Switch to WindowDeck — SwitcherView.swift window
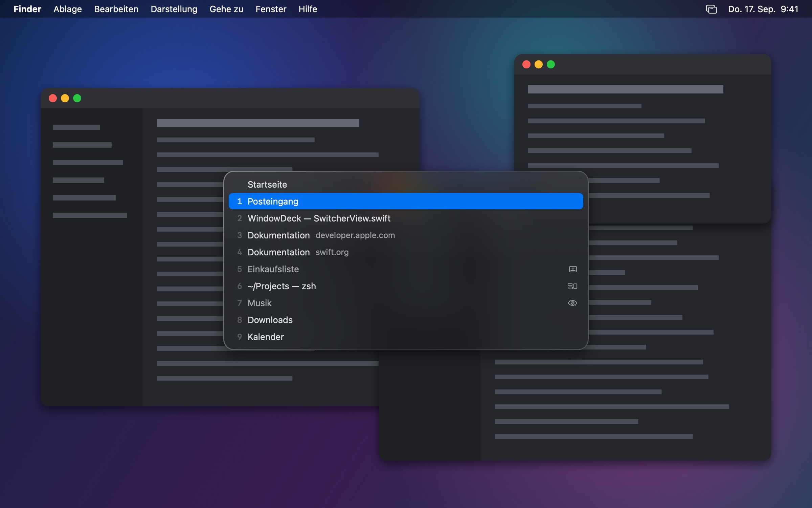This screenshot has width=812, height=508. (406, 218)
